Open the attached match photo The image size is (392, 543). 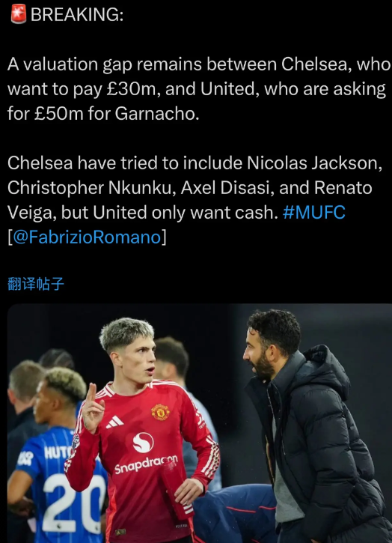(x=200, y=423)
